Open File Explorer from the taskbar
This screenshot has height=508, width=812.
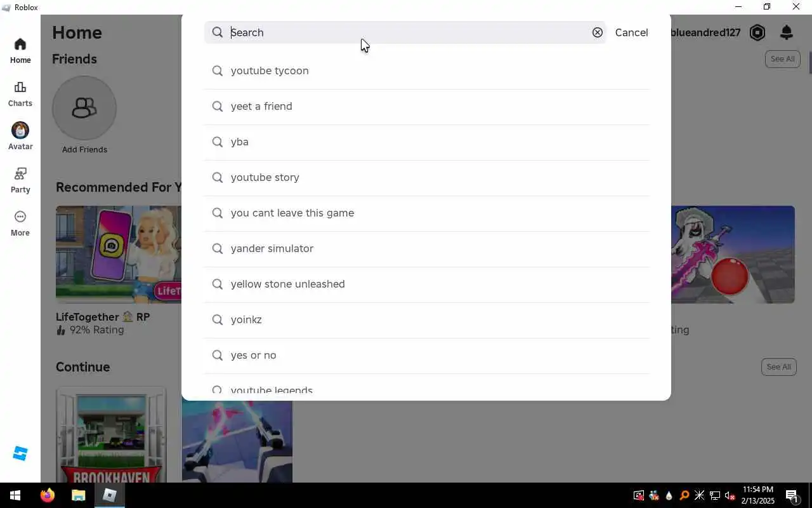(x=78, y=495)
